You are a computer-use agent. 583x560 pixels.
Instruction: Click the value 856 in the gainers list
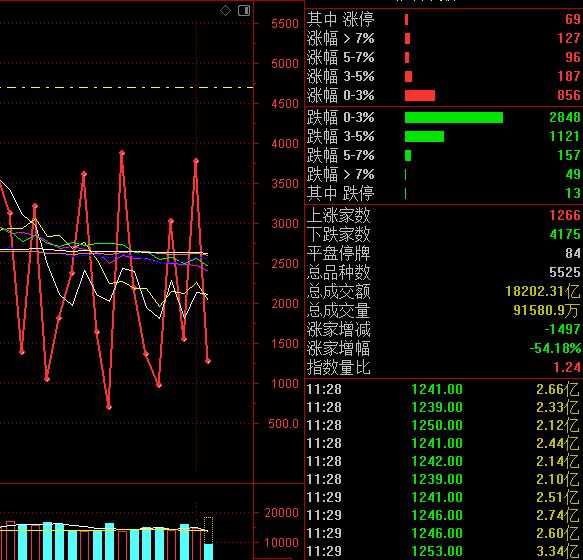pos(568,95)
